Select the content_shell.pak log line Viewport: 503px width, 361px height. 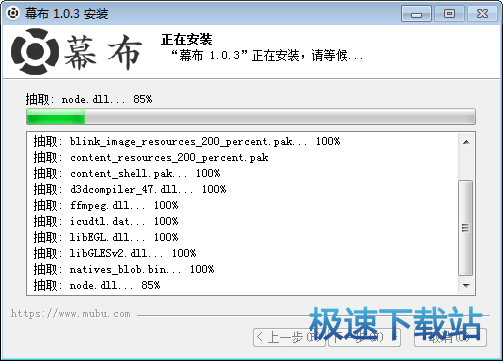(x=127, y=173)
